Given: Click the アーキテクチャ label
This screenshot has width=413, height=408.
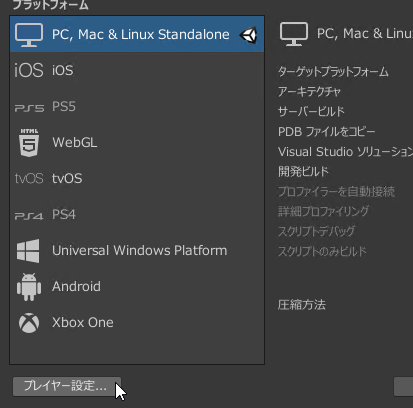Looking at the screenshot, I should [x=309, y=91].
